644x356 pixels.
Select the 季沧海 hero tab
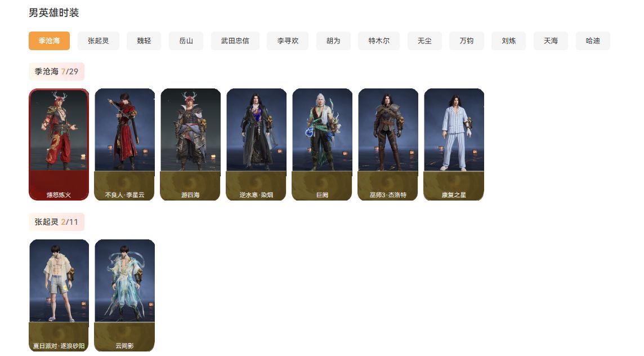(x=50, y=41)
